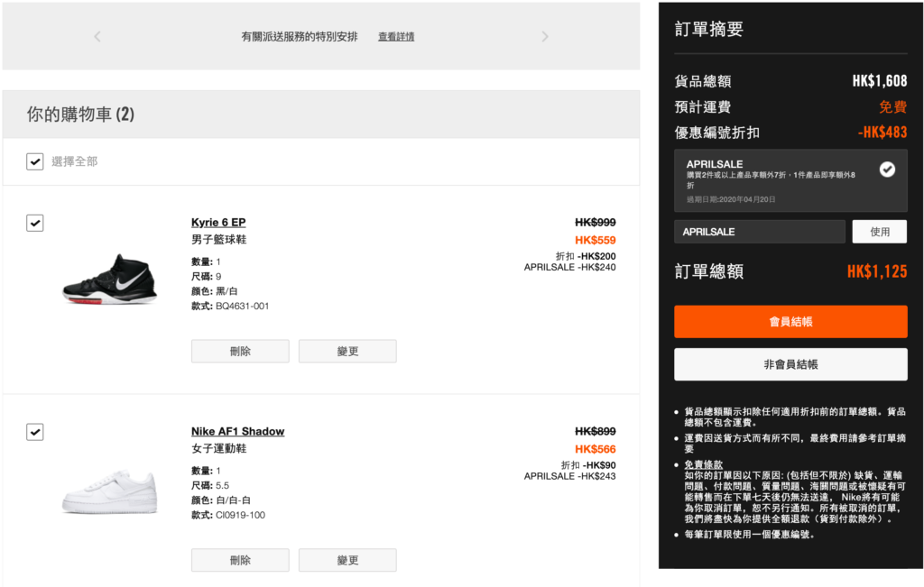Open the 免責條款 disclaimer link

pyautogui.click(x=704, y=464)
